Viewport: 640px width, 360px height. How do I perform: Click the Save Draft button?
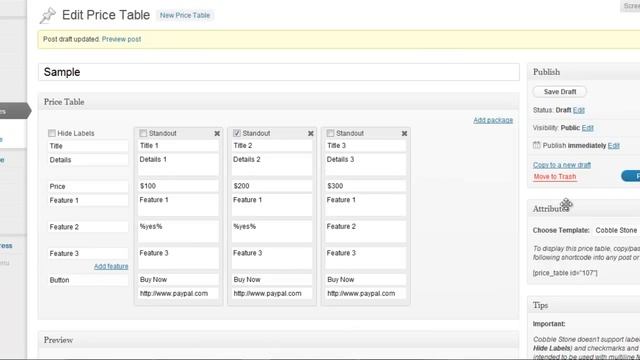[x=560, y=92]
